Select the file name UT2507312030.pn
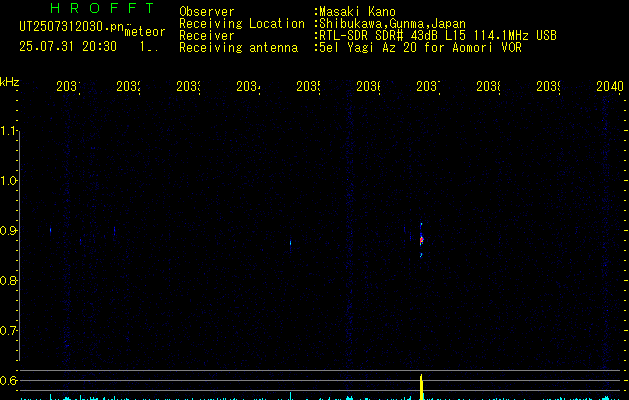This screenshot has height=400, width=629. pyautogui.click(x=71, y=27)
